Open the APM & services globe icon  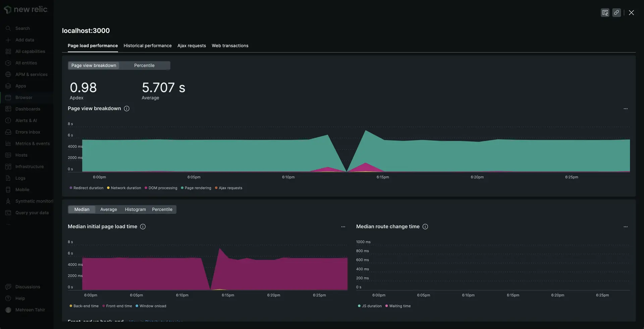tap(8, 75)
